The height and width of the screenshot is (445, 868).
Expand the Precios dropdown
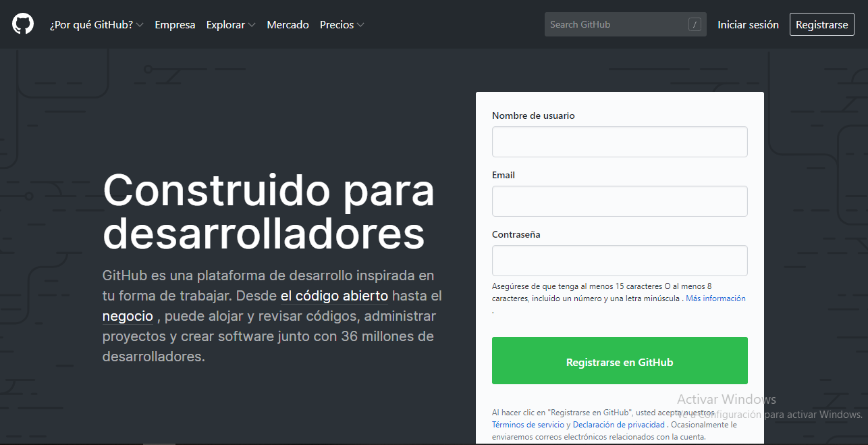click(341, 24)
